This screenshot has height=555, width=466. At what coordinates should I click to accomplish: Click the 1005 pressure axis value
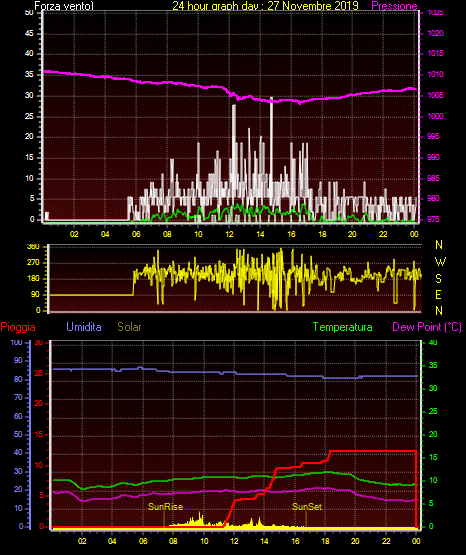click(435, 95)
